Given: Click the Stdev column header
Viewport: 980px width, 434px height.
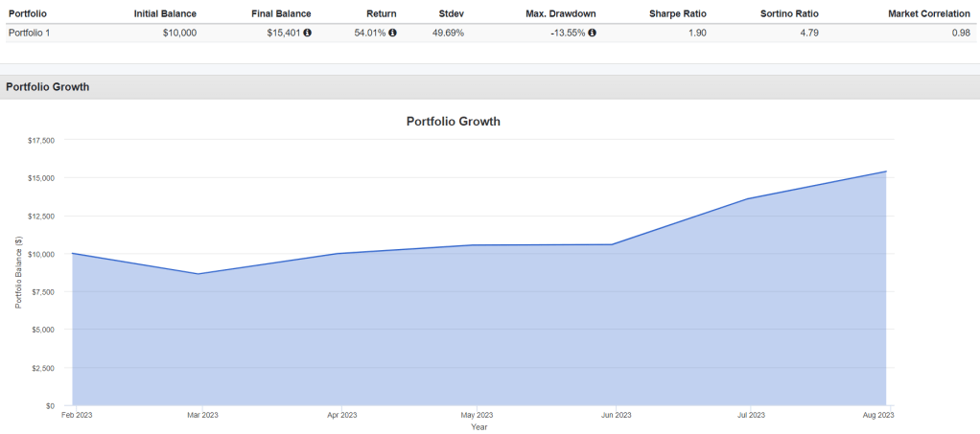Looking at the screenshot, I should pyautogui.click(x=452, y=13).
